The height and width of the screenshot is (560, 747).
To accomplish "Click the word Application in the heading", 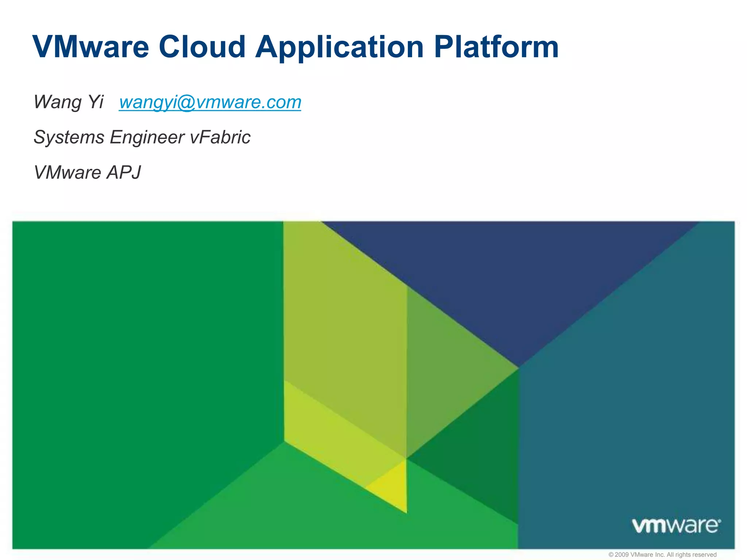I will click(x=339, y=47).
